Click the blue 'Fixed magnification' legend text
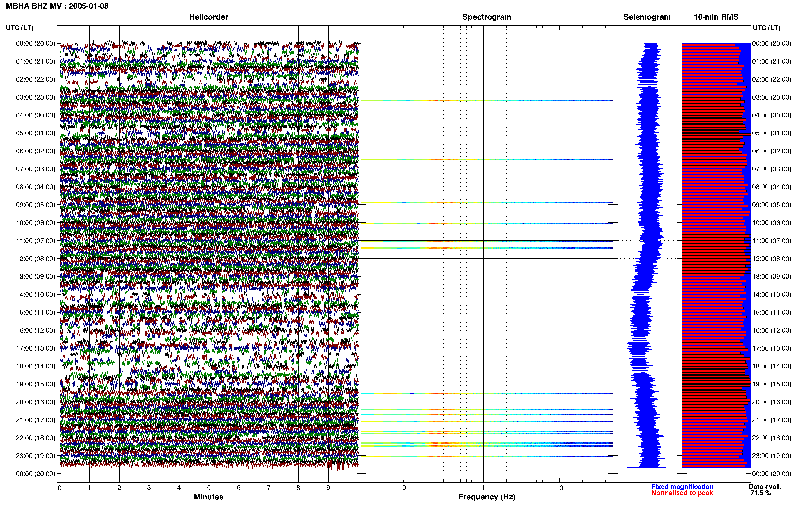812x508 pixels. pos(682,486)
